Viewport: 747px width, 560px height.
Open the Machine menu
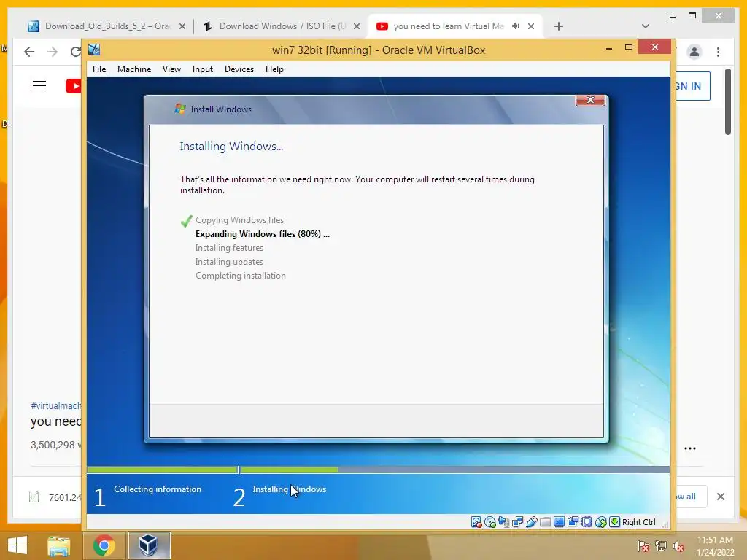134,69
